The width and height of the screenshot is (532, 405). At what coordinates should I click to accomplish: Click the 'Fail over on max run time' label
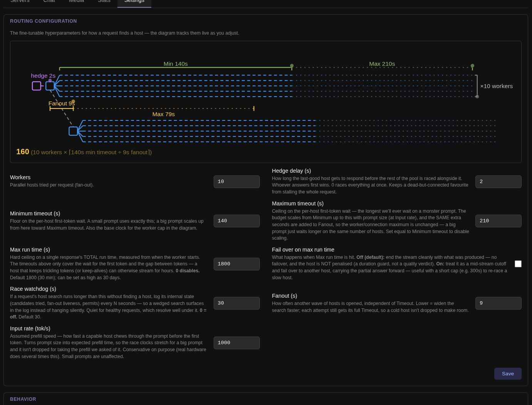303,250
